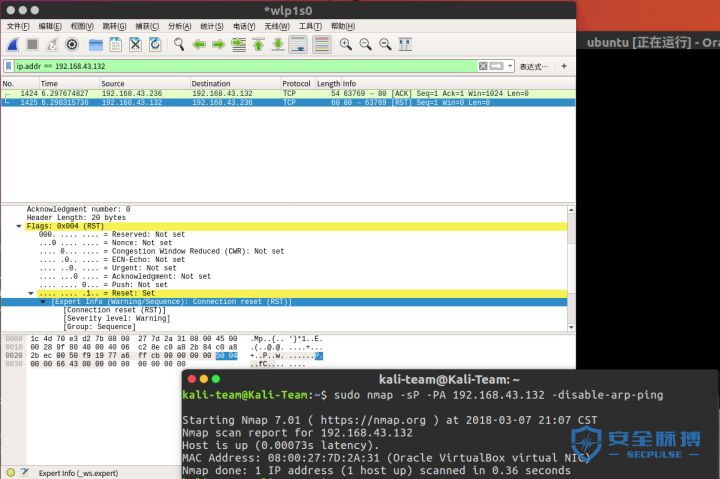Open the 统计(S) menu
Image resolution: width=720 pixels, height=479 pixels.
pyautogui.click(x=212, y=26)
